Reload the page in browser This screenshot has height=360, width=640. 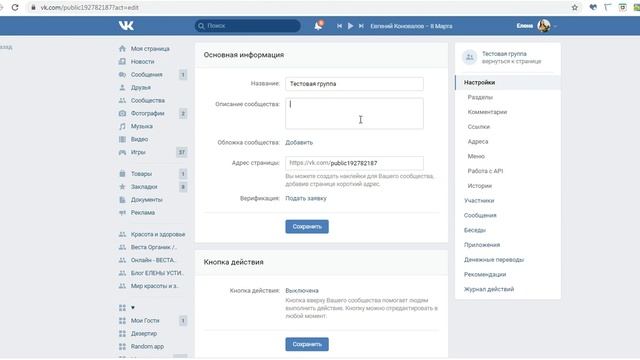coord(15,7)
